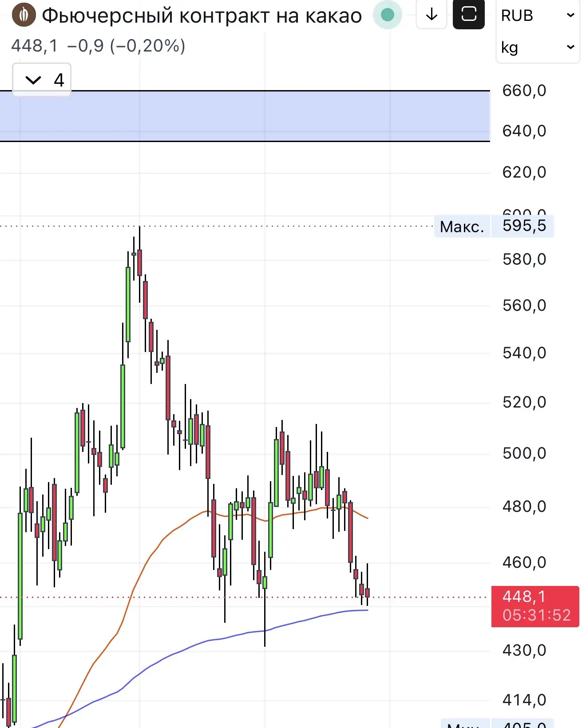Click the green market status indicator
586x728 pixels.
(x=388, y=15)
